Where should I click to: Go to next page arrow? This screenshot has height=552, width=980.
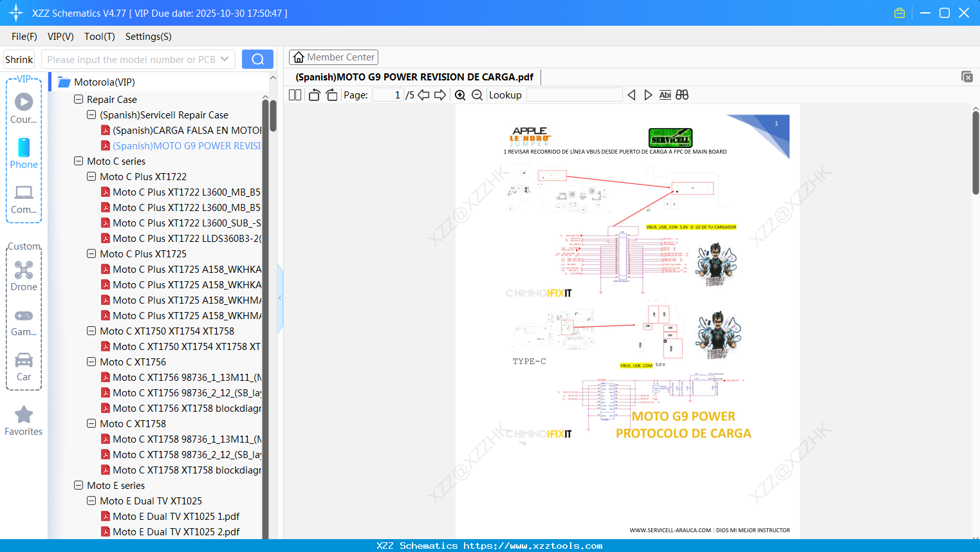tap(440, 95)
